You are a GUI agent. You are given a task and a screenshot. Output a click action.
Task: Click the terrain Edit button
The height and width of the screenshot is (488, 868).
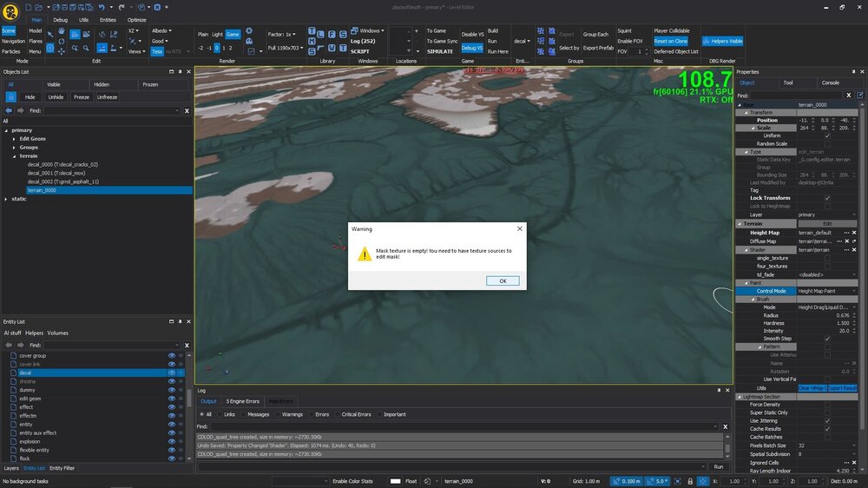[x=826, y=223]
